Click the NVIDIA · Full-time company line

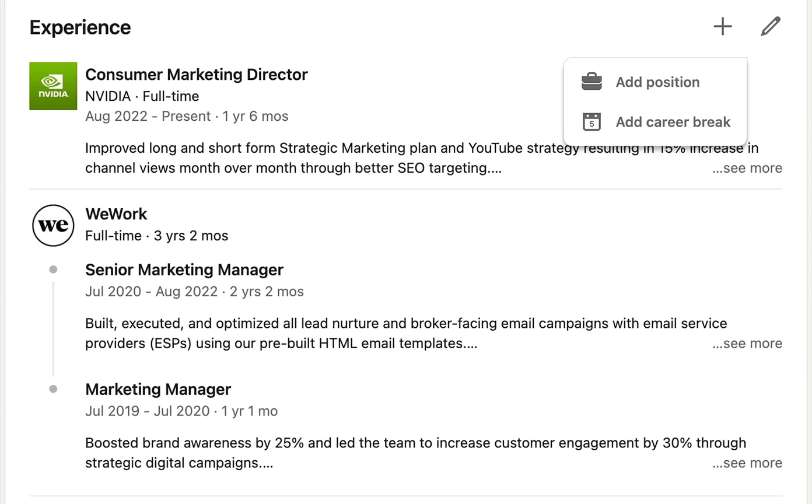coord(142,96)
